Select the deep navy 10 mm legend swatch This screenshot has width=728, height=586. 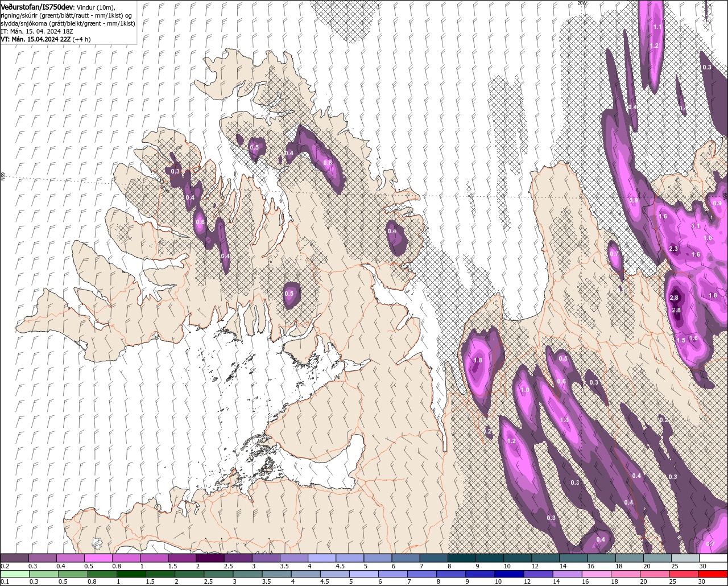click(508, 574)
